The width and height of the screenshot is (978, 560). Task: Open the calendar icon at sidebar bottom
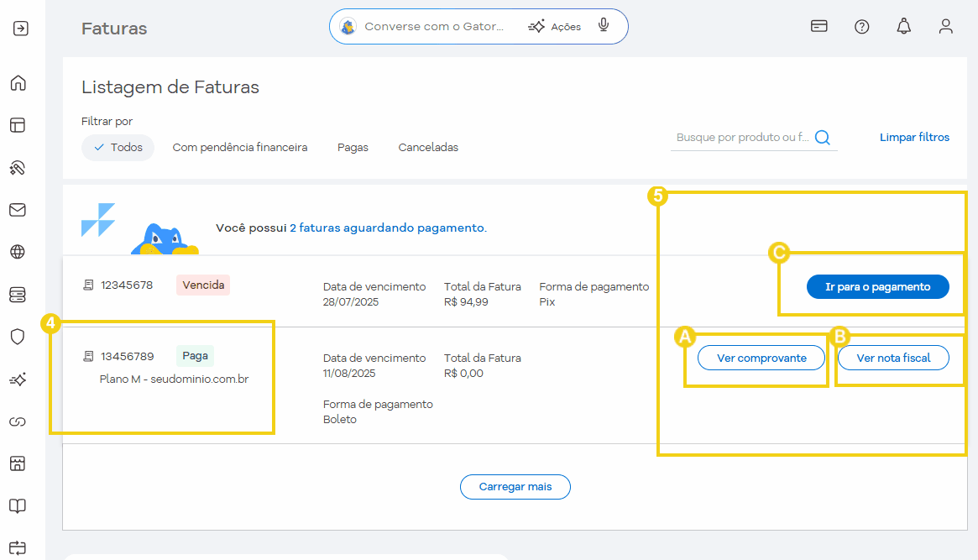18,548
